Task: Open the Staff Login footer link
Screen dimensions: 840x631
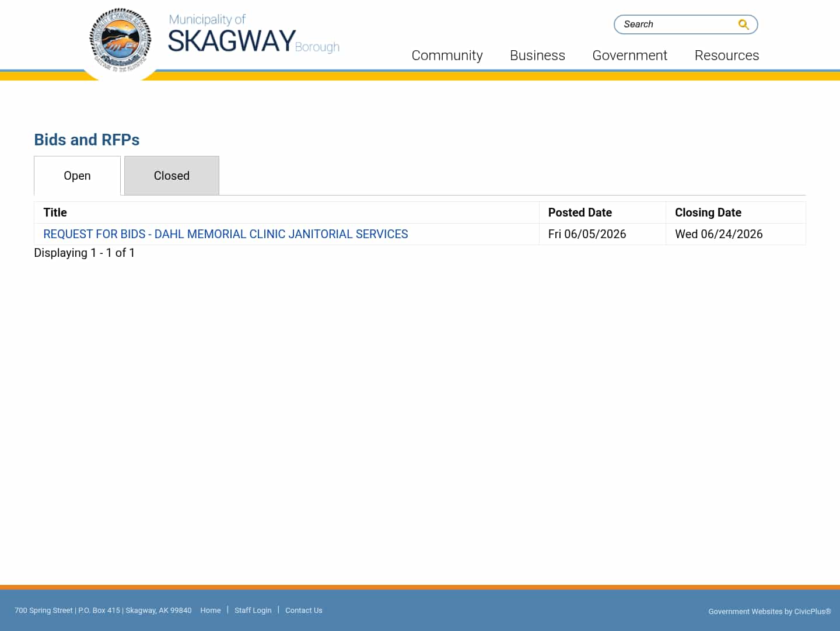Action: 253,610
